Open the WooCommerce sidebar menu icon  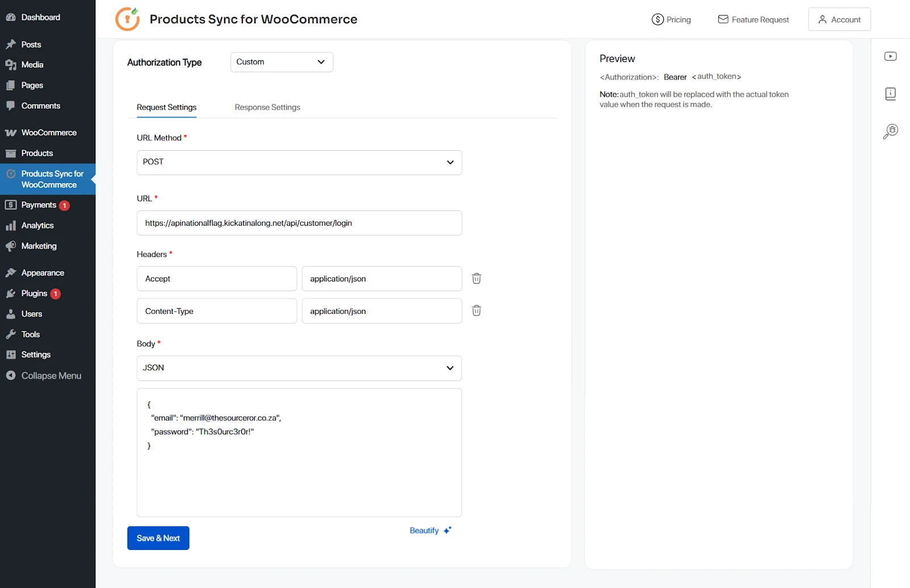click(x=11, y=132)
